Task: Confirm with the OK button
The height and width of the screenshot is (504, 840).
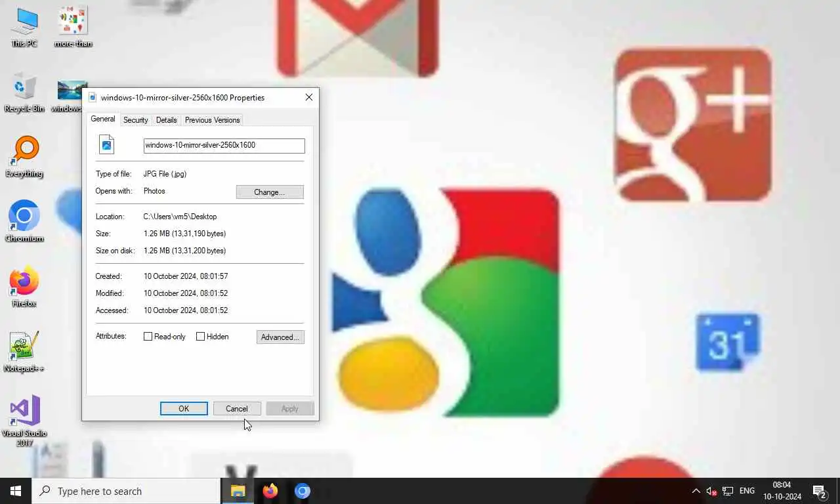Action: pyautogui.click(x=184, y=408)
